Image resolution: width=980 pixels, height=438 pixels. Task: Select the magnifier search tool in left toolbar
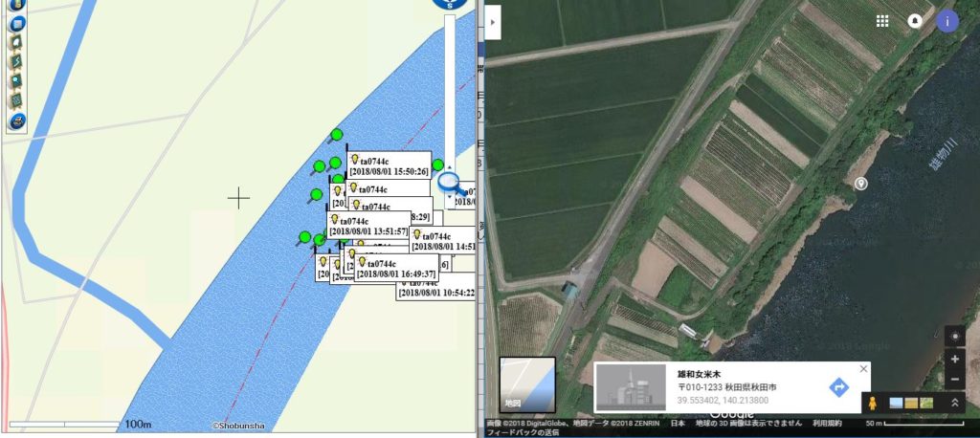click(16, 81)
